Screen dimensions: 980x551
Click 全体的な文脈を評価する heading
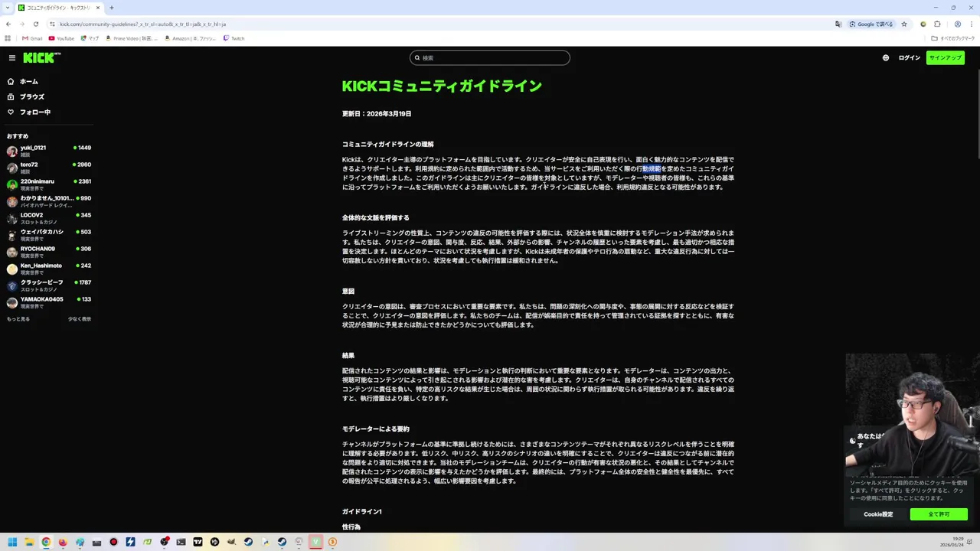point(376,217)
